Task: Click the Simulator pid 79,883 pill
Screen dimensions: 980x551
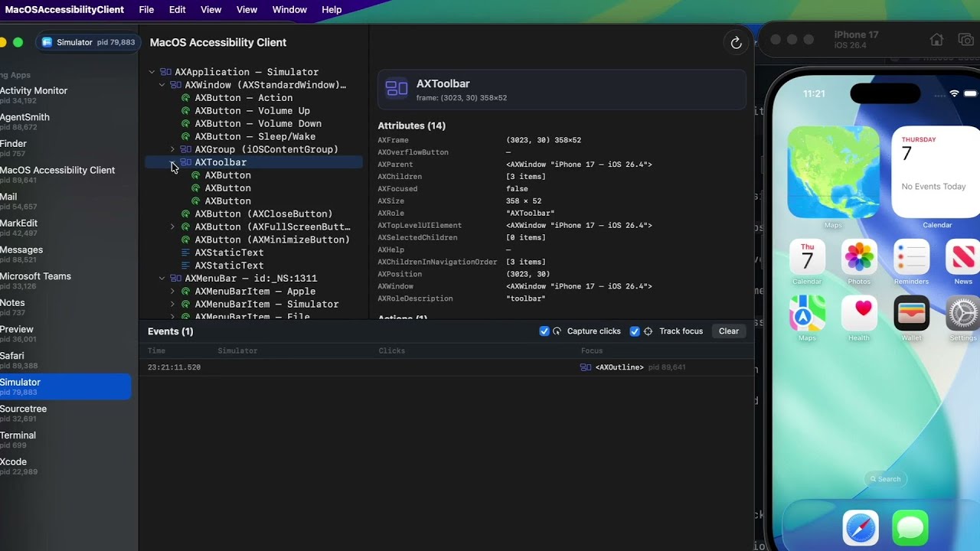Action: [89, 43]
